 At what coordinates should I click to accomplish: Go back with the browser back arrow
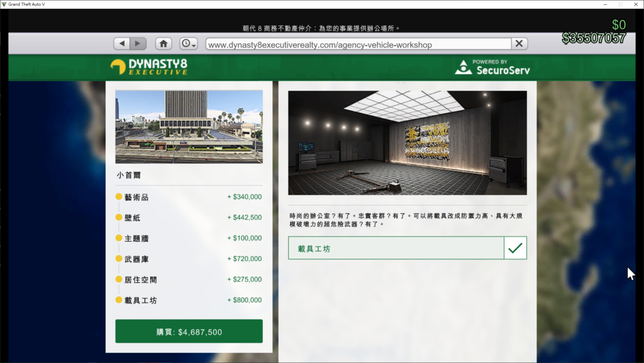pyautogui.click(x=121, y=43)
